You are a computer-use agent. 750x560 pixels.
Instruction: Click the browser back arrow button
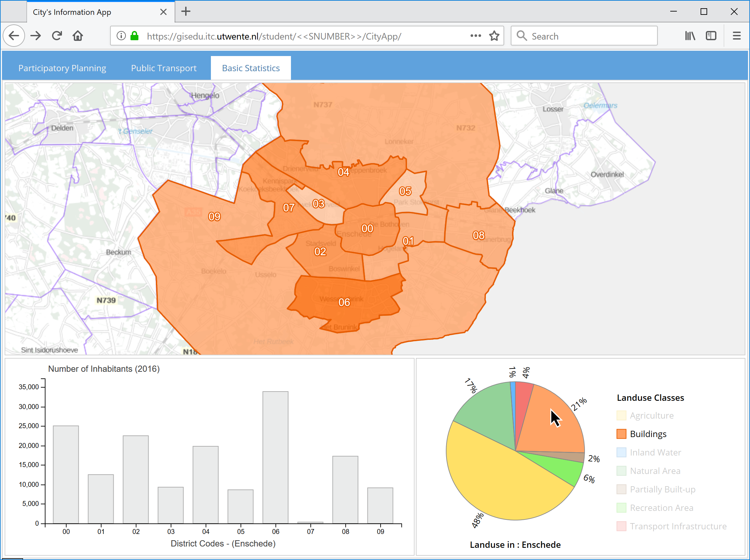coord(14,36)
